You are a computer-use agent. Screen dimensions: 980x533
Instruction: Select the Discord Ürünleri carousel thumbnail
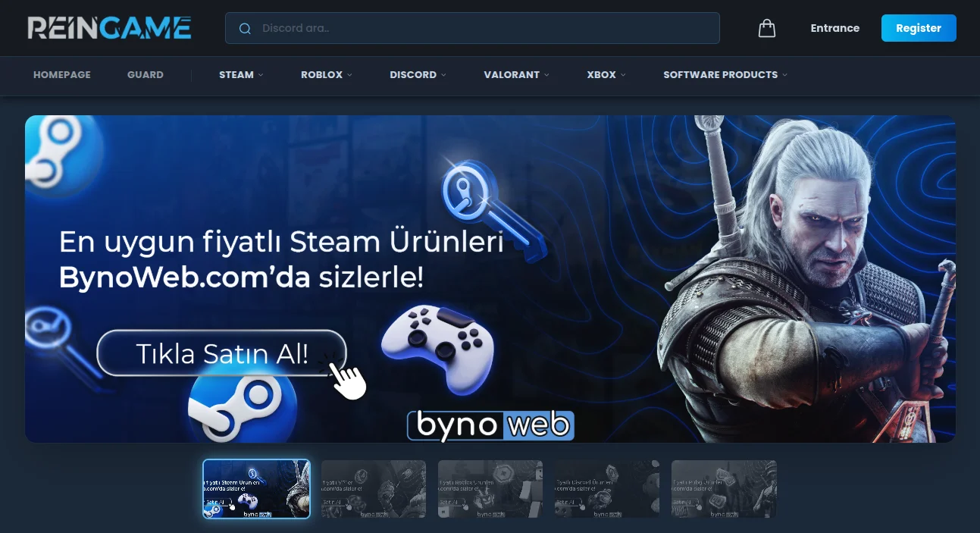[606, 488]
